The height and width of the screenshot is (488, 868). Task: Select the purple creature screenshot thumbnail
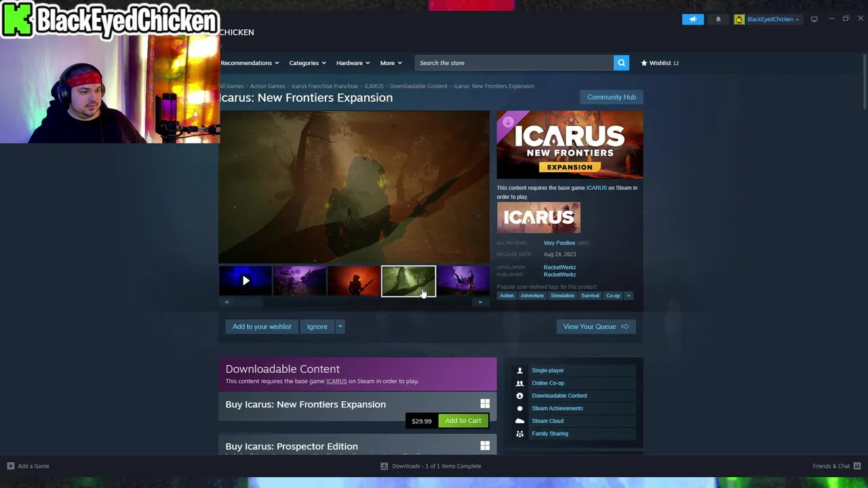(x=300, y=281)
